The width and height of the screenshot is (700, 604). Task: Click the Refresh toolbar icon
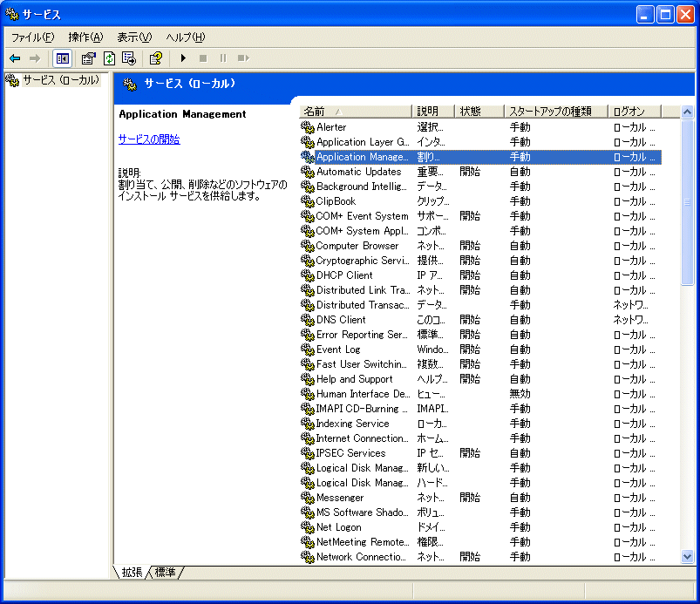coord(109,58)
